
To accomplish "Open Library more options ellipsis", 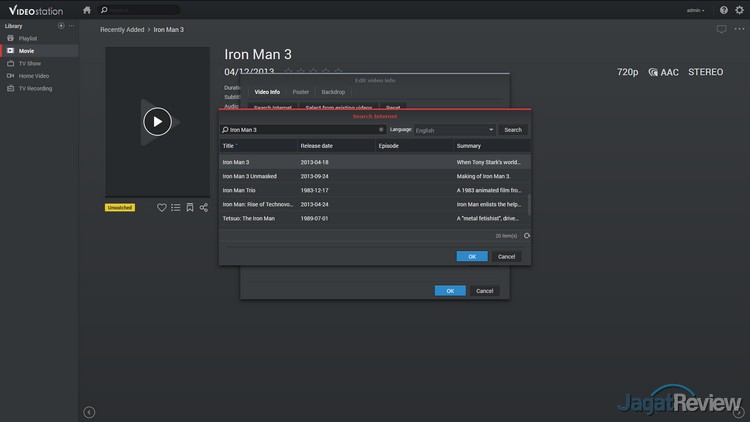I will 71,26.
